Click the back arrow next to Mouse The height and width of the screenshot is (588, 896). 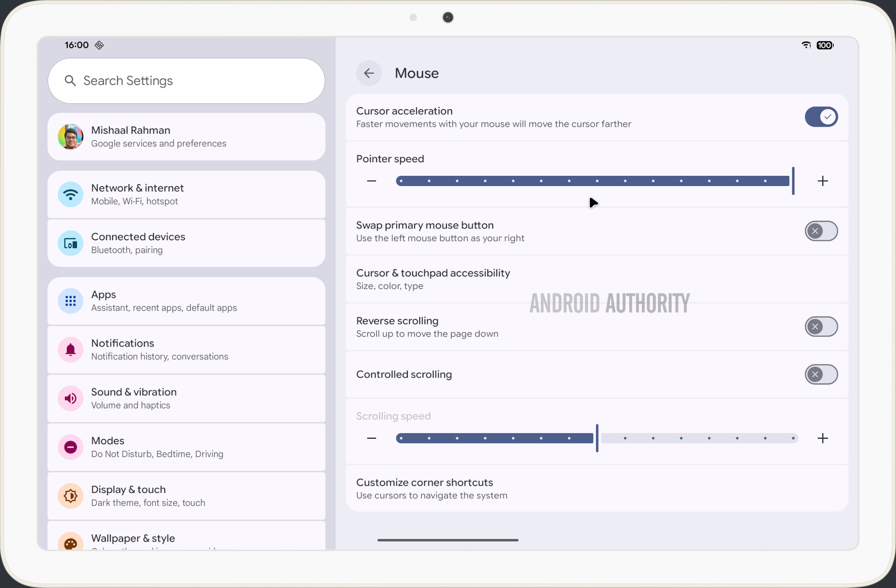tap(369, 73)
